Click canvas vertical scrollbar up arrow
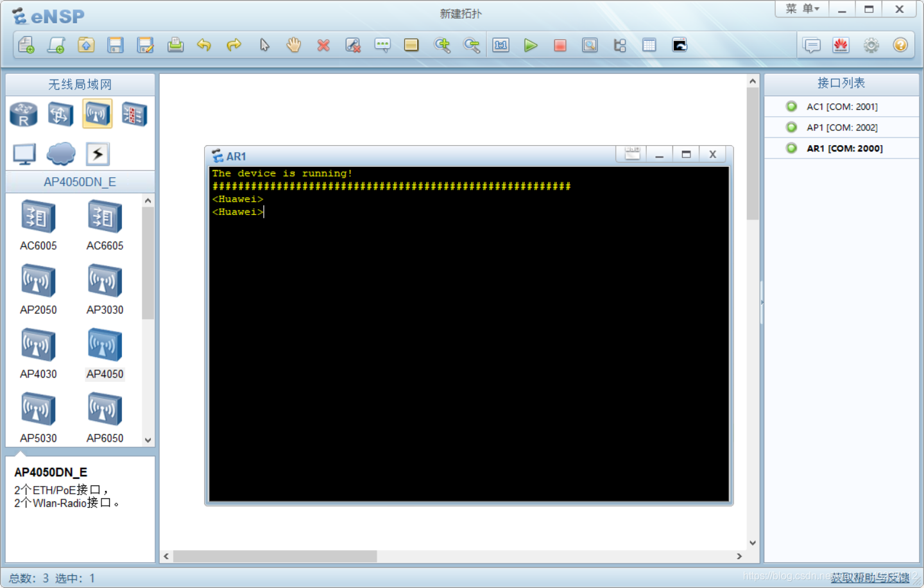 coord(753,82)
